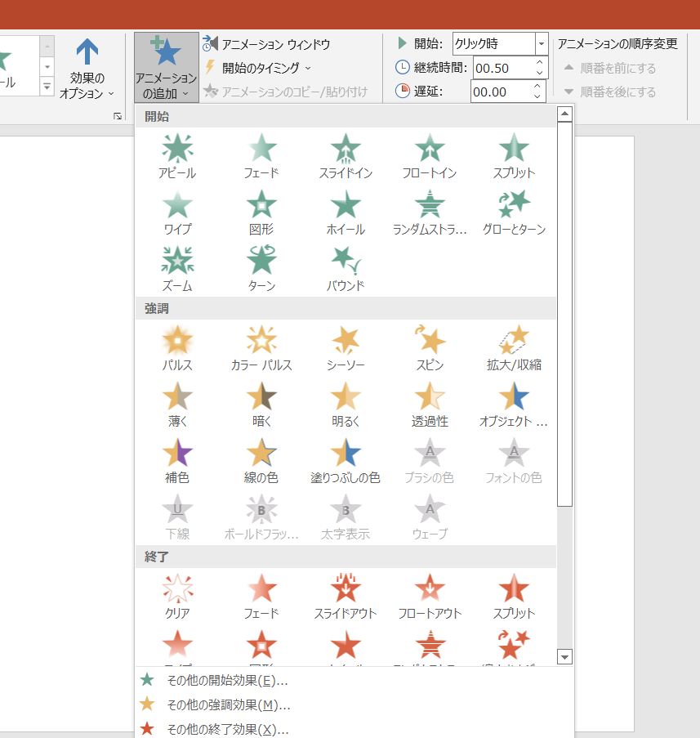Choose the スピン emphasis effect
The height and width of the screenshot is (738, 700).
430,347
